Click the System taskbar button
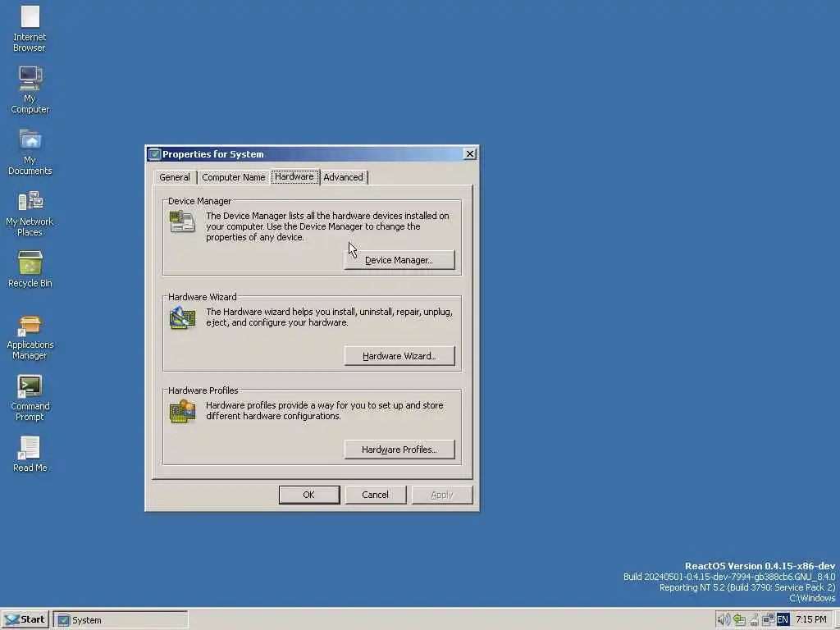Viewport: 840px width, 630px height. coord(121,620)
